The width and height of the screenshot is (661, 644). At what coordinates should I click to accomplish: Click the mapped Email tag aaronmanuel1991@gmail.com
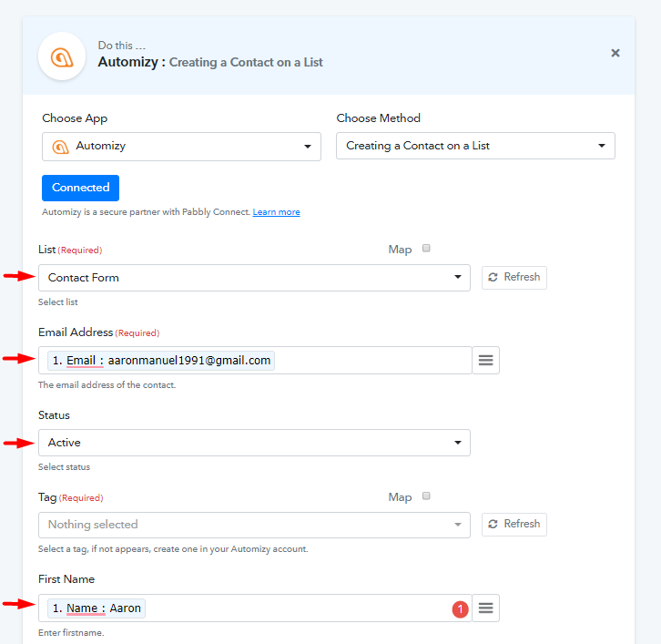click(161, 361)
